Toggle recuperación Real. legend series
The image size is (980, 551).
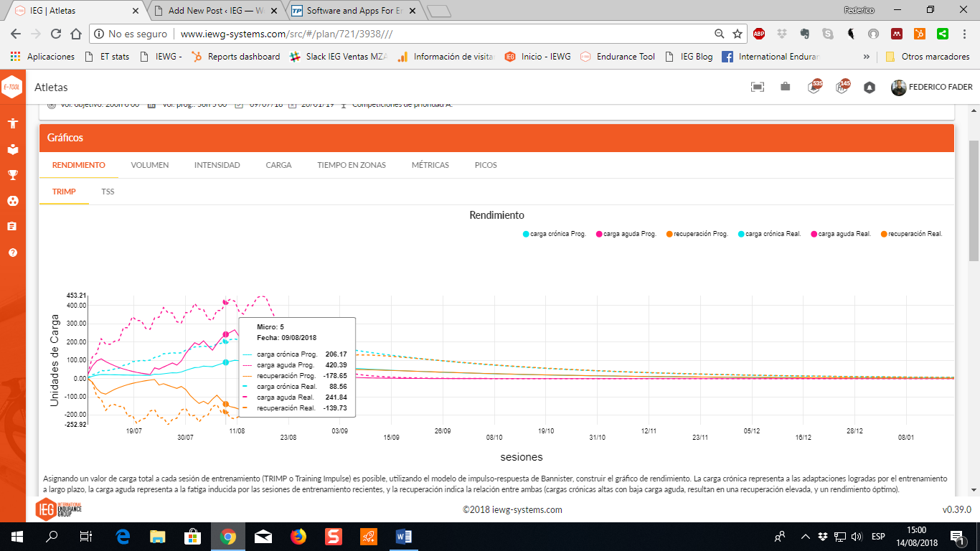(911, 234)
